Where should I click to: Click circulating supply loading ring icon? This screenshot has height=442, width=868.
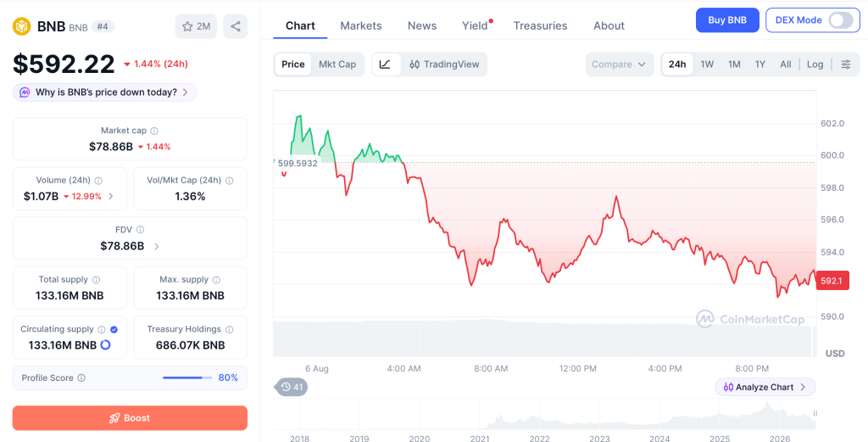point(105,345)
